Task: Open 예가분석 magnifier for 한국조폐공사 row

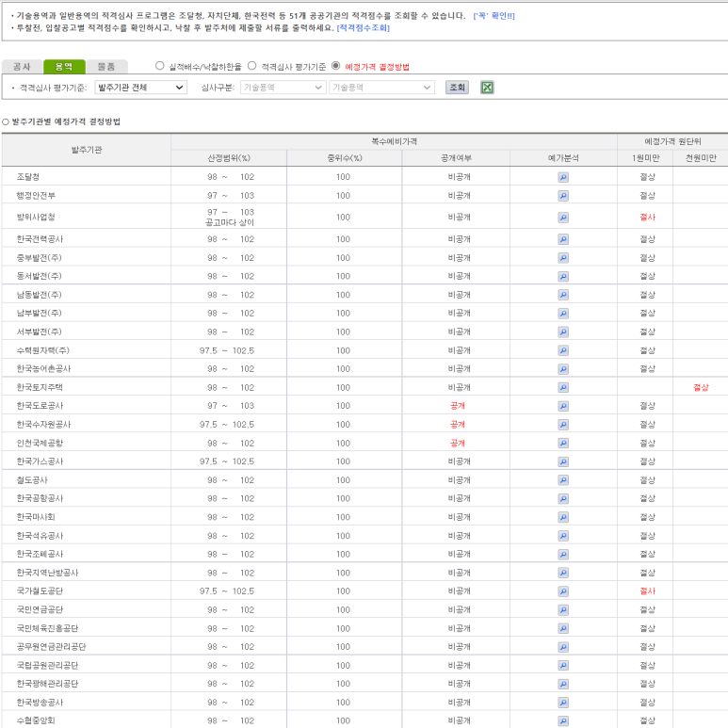Action: tap(563, 555)
